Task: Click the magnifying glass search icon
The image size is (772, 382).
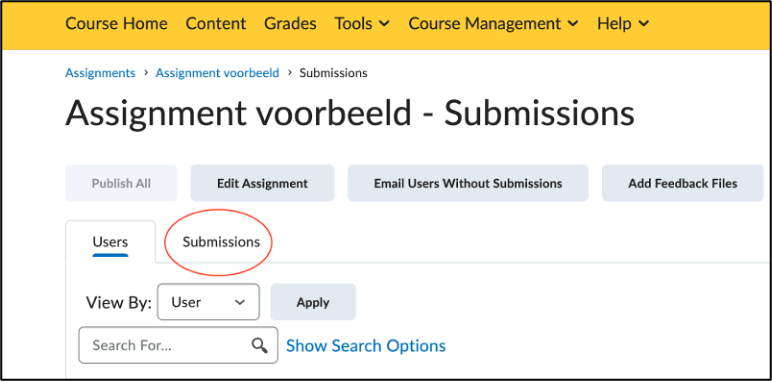Action: [259, 346]
